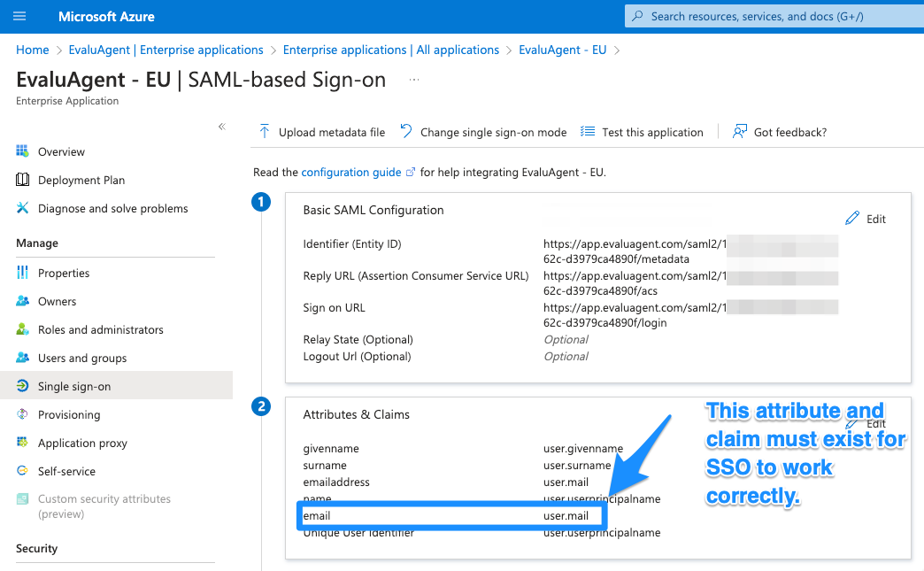The width and height of the screenshot is (924, 571).
Task: Click the Change single sign-on mode undo icon
Action: coord(406,131)
